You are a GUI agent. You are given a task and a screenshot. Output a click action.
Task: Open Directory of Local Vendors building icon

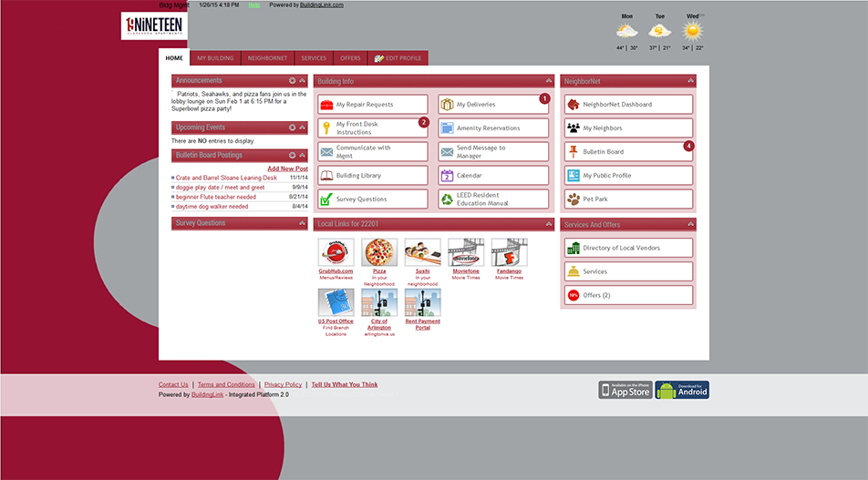(x=573, y=249)
